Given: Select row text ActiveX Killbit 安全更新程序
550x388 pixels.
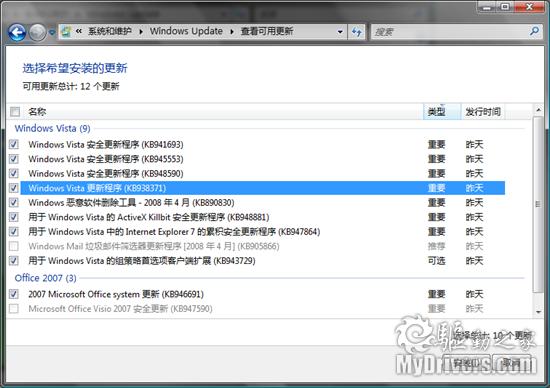Looking at the screenshot, I should (149, 217).
